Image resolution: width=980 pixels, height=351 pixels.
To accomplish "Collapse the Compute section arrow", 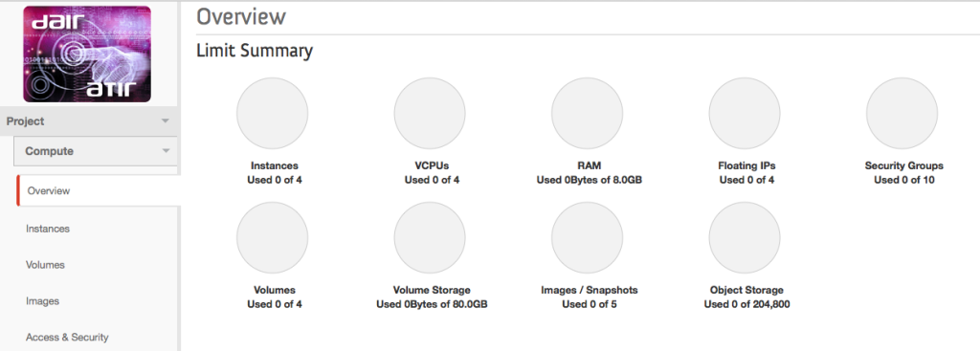I will point(166,151).
